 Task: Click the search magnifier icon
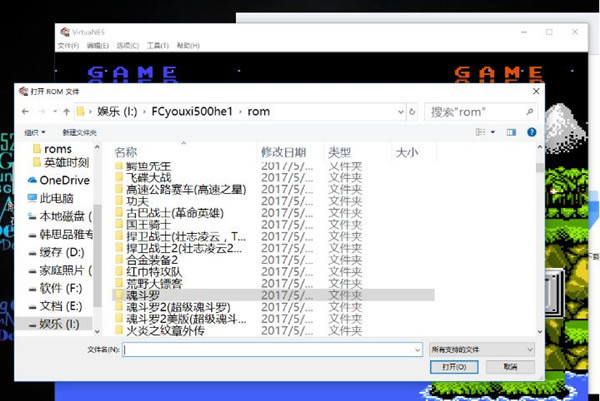(x=530, y=112)
